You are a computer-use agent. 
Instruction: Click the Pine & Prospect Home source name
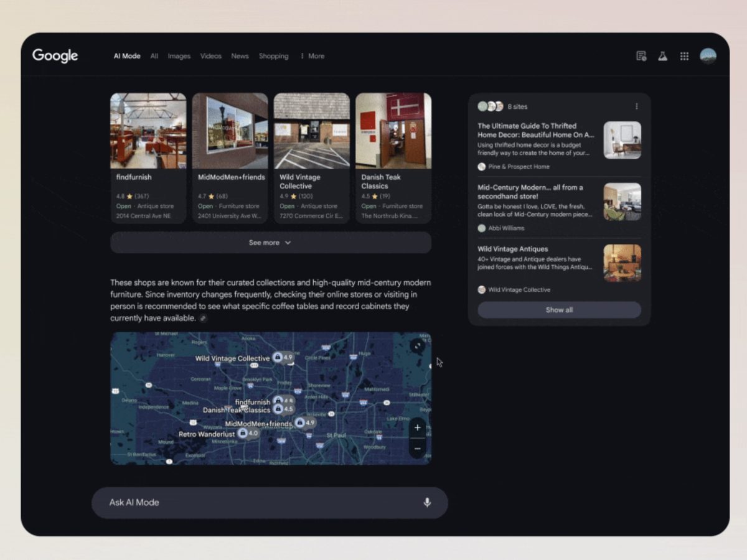519,167
